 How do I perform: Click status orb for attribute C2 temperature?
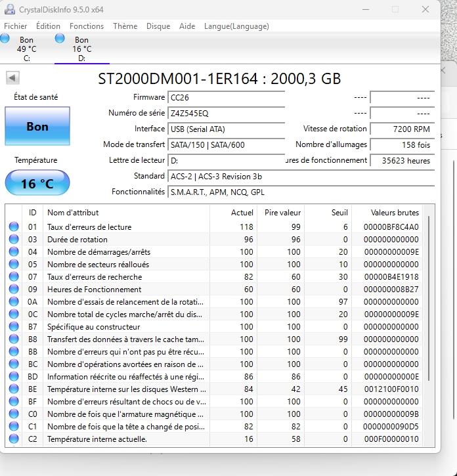tap(14, 439)
